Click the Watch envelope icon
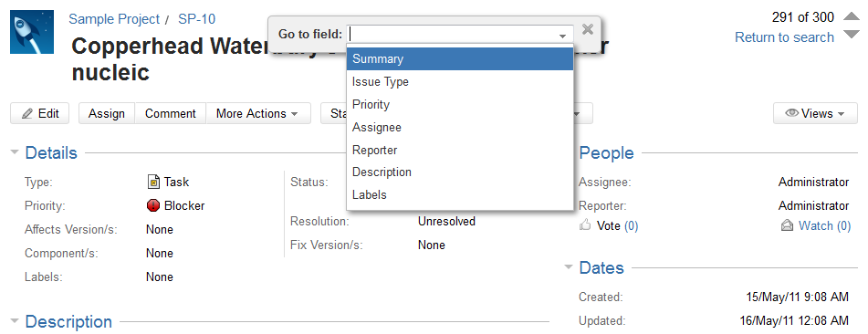The height and width of the screenshot is (334, 868). pos(787,225)
